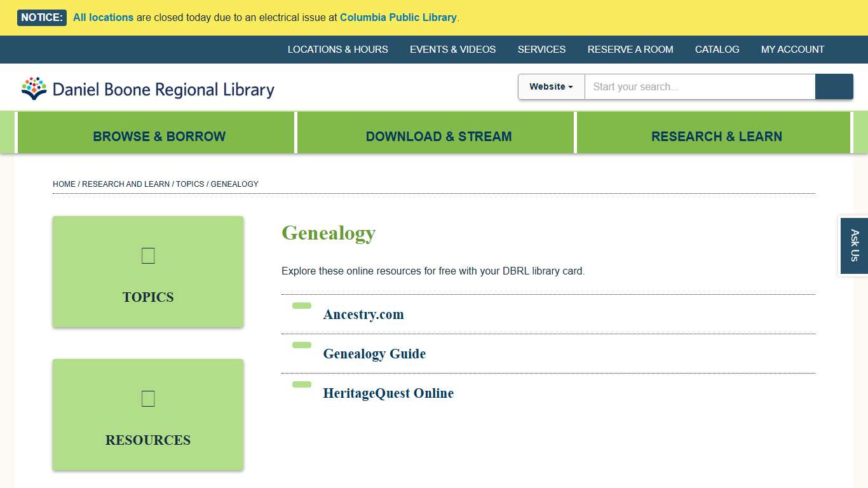Open the Research & Learn section

pyautogui.click(x=716, y=136)
